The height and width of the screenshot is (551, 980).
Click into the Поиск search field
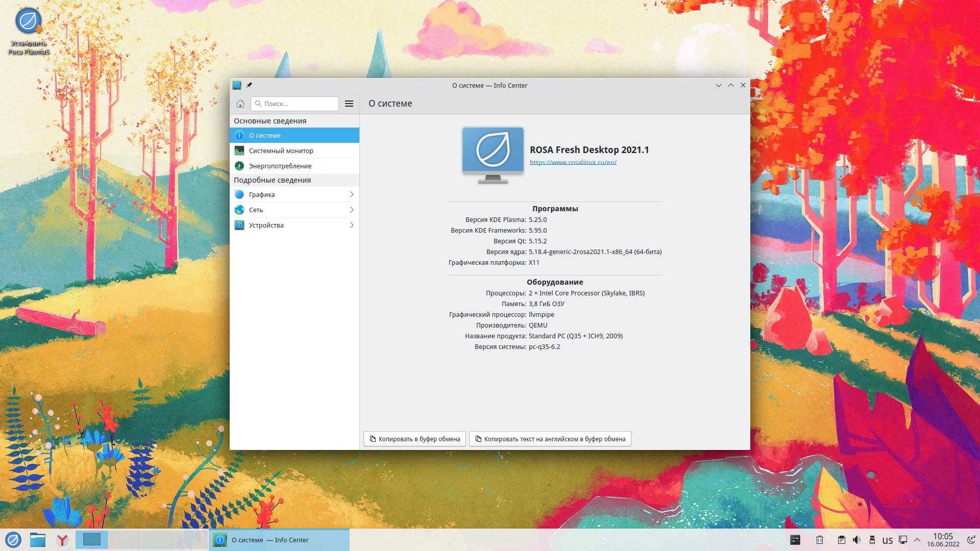299,104
